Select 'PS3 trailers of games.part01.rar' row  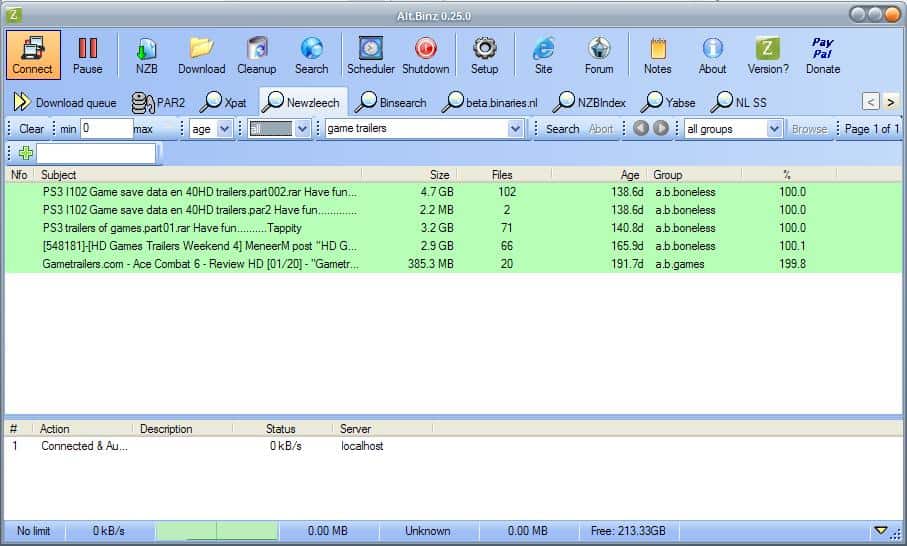click(x=453, y=227)
